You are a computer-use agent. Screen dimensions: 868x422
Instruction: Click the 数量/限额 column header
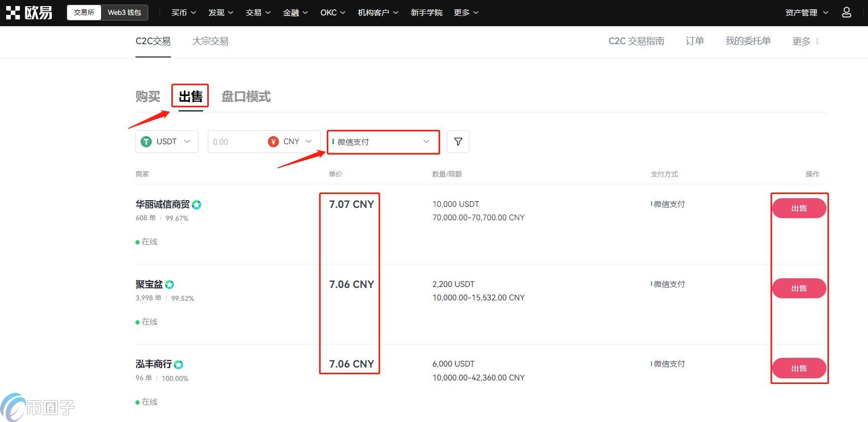click(447, 175)
